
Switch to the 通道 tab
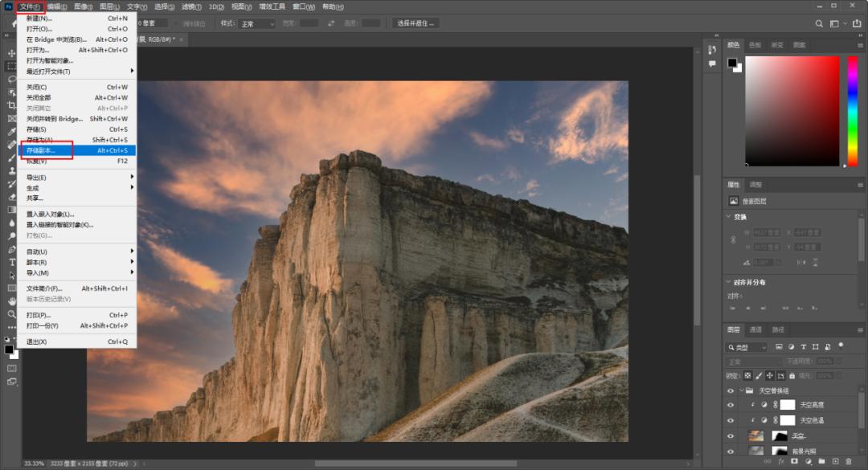coord(755,329)
